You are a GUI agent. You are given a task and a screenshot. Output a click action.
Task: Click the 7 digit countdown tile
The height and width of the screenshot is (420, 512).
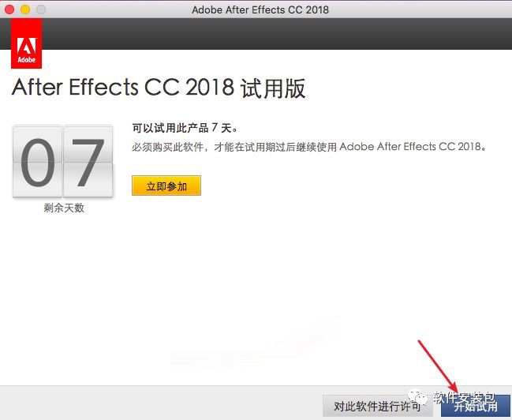tap(88, 162)
